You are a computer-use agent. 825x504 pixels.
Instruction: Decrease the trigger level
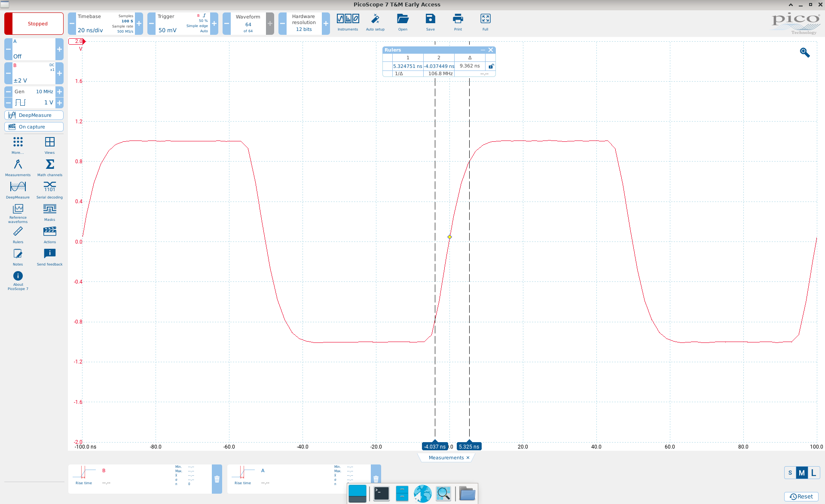tap(151, 24)
